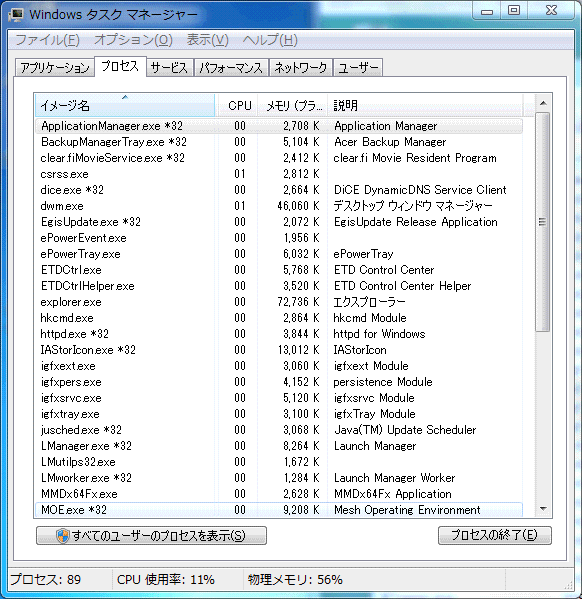Viewport: 582px width, 599px height.
Task: Go to the ネットワーク tab
Action: click(300, 68)
